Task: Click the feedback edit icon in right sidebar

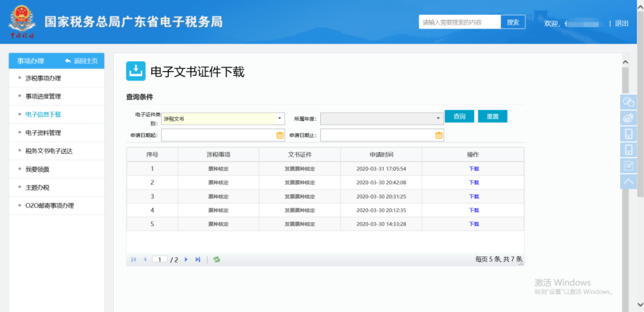Action: tap(628, 166)
